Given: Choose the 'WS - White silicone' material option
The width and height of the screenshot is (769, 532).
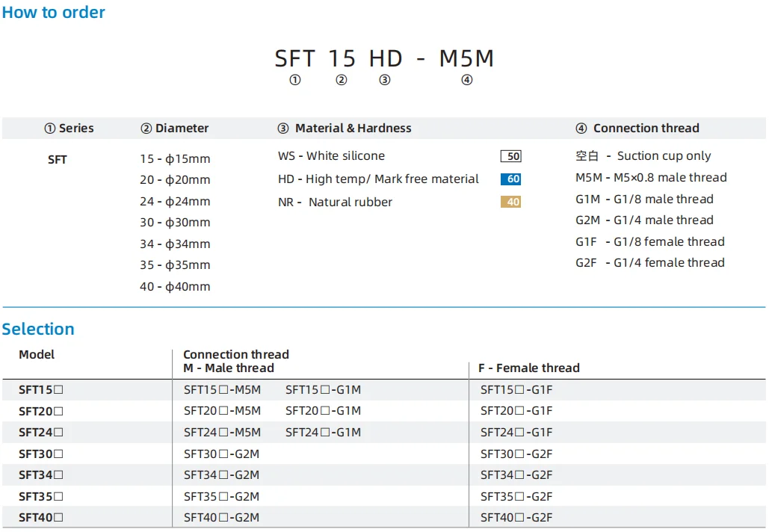Looking at the screenshot, I should point(331,156).
